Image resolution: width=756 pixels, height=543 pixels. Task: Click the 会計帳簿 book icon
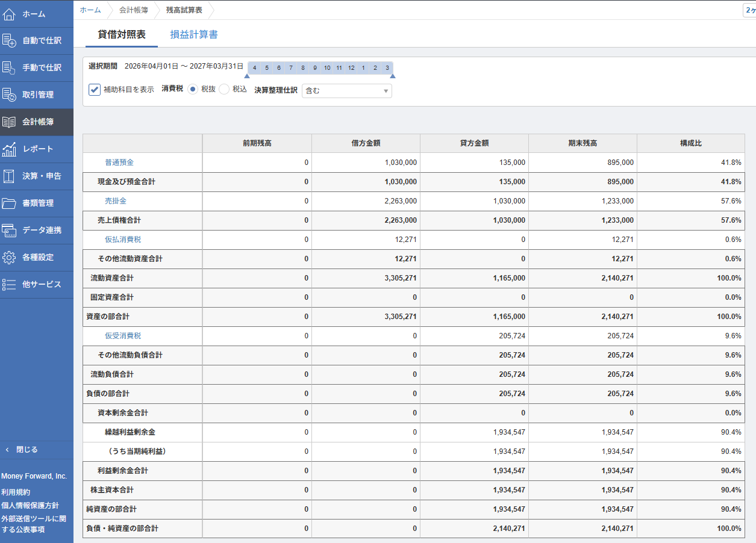click(x=9, y=122)
